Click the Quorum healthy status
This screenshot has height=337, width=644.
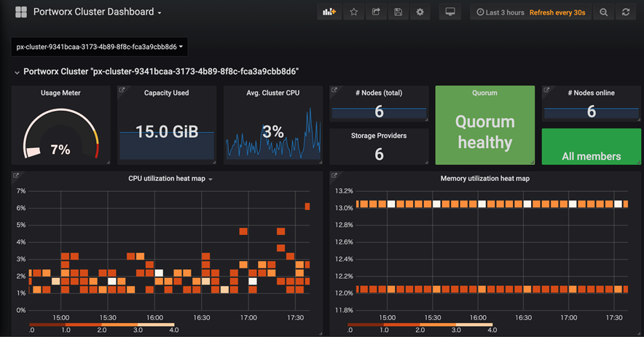pos(485,132)
